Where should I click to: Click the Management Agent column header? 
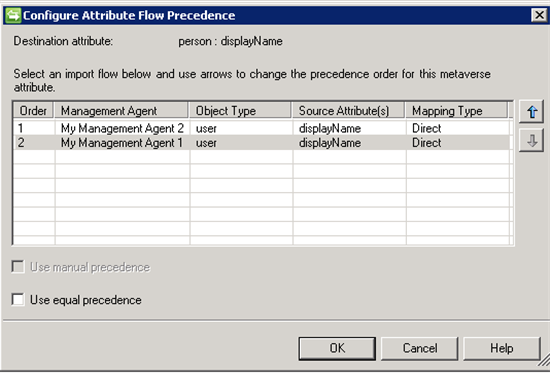tap(121, 111)
